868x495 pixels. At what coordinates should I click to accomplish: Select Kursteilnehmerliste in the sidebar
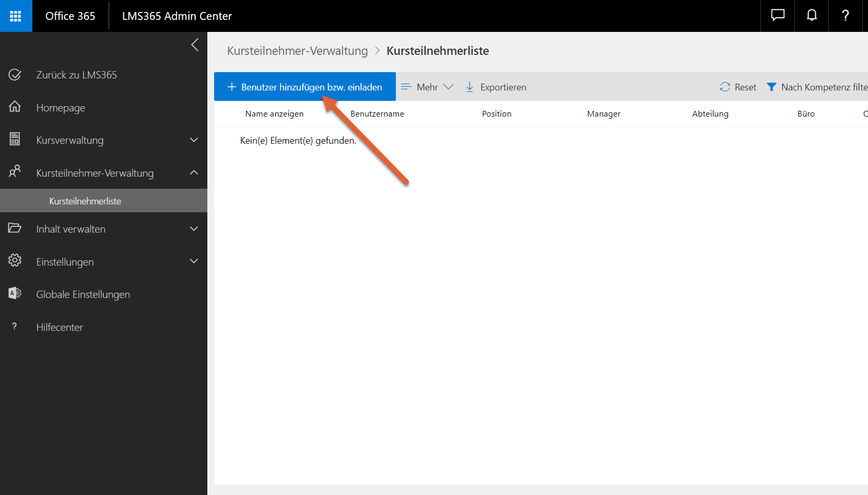tap(85, 201)
